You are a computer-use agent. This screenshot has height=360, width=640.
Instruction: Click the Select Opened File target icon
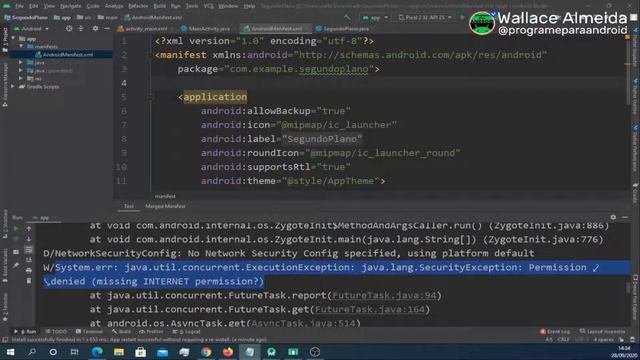(x=69, y=29)
